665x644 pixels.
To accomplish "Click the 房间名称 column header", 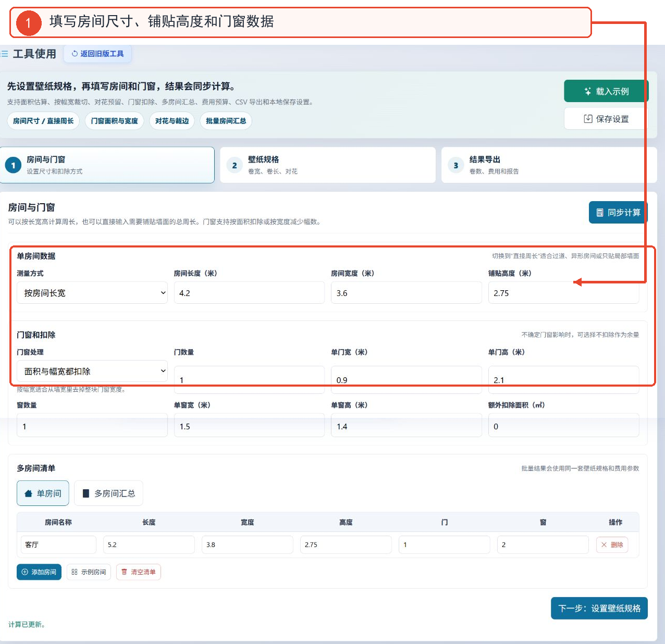I will pos(58,522).
